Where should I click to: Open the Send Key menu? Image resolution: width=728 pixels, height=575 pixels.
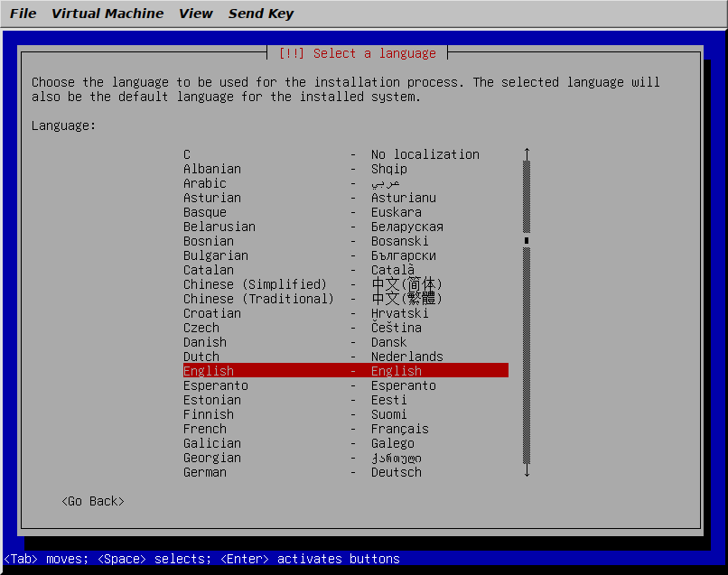coord(261,13)
